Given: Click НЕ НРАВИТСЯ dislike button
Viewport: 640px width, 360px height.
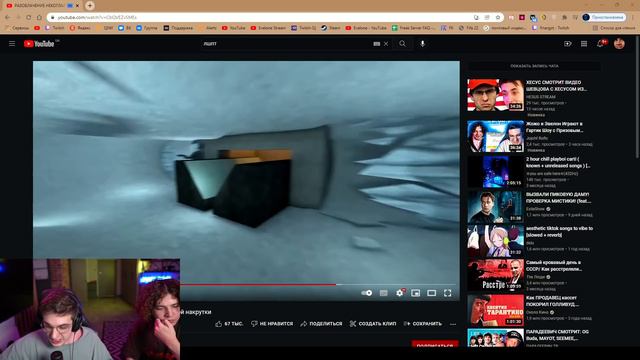Looking at the screenshot, I should tap(272, 324).
